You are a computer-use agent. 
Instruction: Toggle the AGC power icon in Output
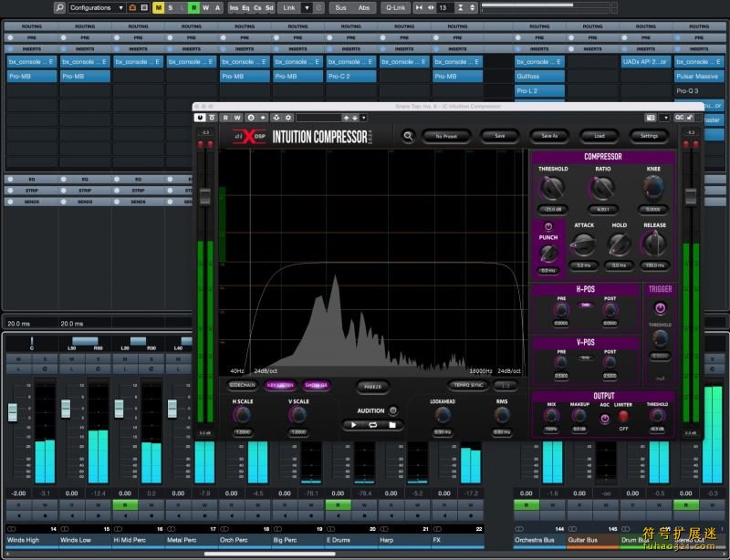click(605, 419)
